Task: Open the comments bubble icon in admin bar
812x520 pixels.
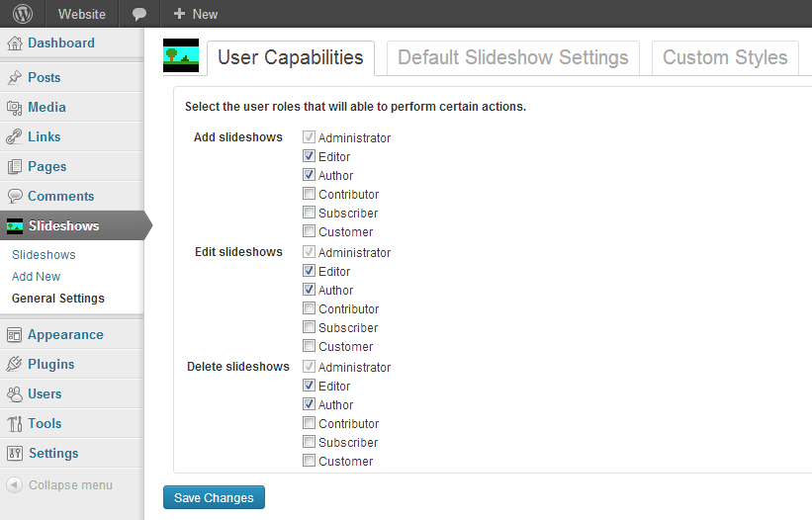Action: pyautogui.click(x=139, y=14)
